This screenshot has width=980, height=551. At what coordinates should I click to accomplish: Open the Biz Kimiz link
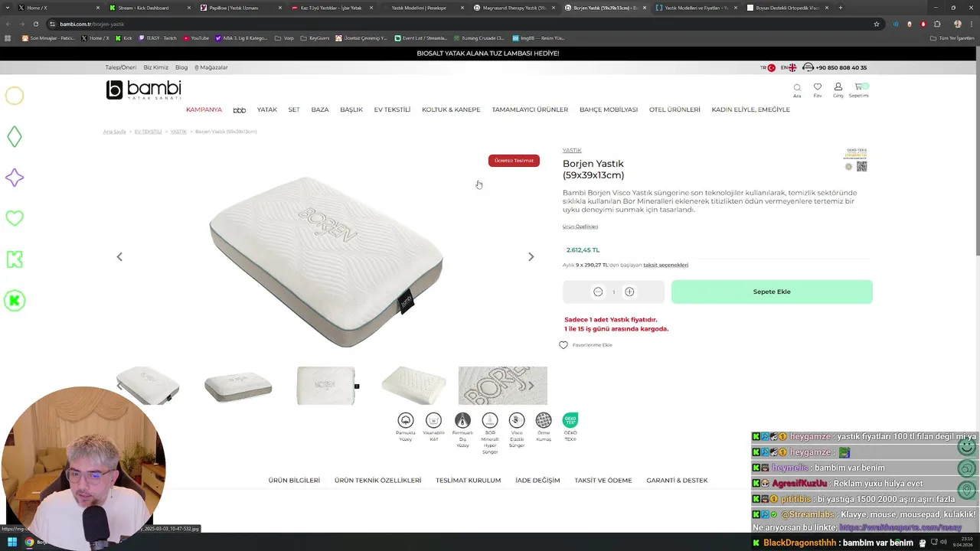[x=155, y=67]
